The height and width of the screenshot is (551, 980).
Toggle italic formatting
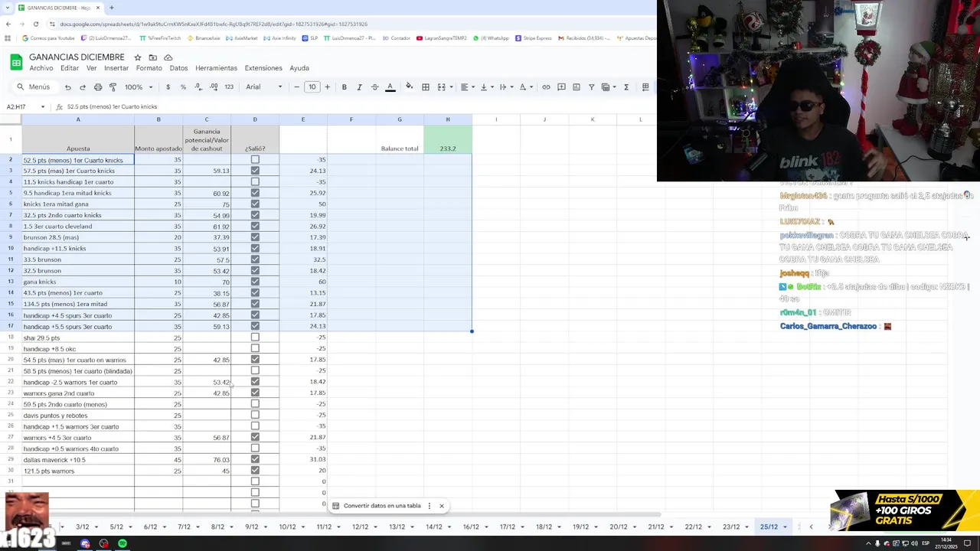359,87
